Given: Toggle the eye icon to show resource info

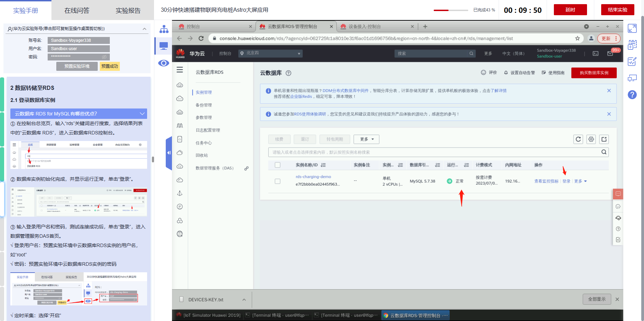Looking at the screenshot, I should [x=164, y=63].
